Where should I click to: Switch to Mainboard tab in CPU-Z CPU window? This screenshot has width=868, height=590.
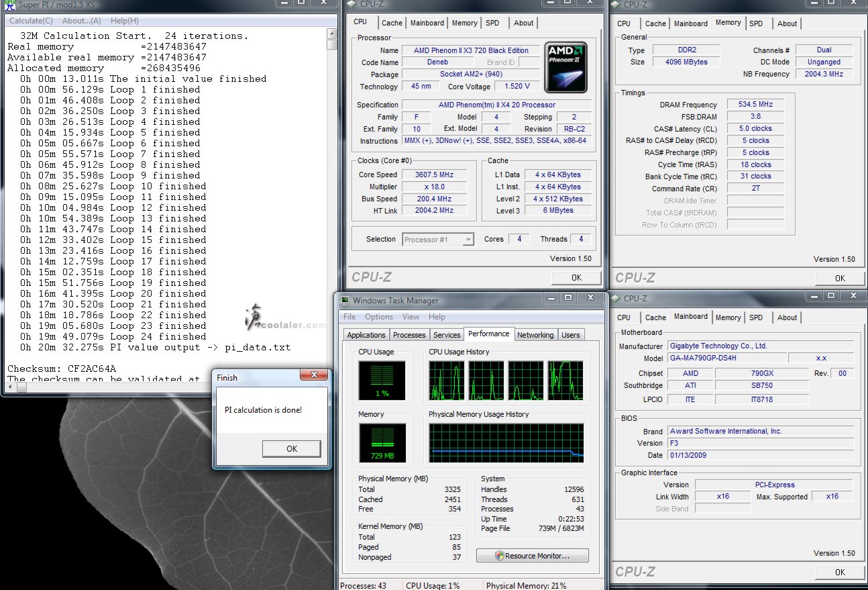[427, 23]
